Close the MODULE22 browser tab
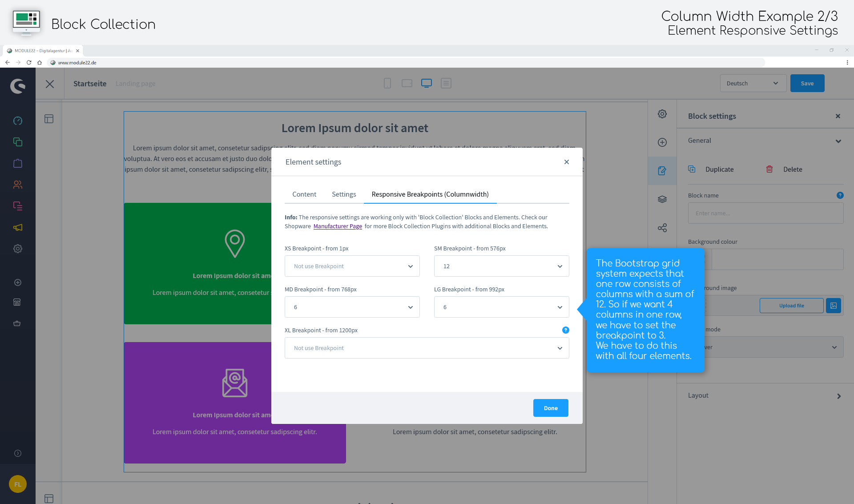Image resolution: width=854 pixels, height=504 pixels. pos(77,51)
